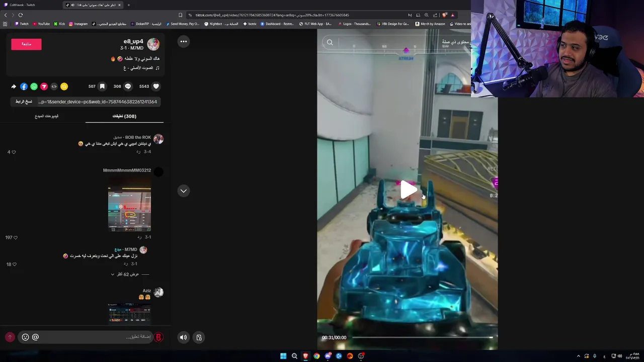The width and height of the screenshot is (644, 362).
Task: Open a new browser tab
Action: coord(128,5)
